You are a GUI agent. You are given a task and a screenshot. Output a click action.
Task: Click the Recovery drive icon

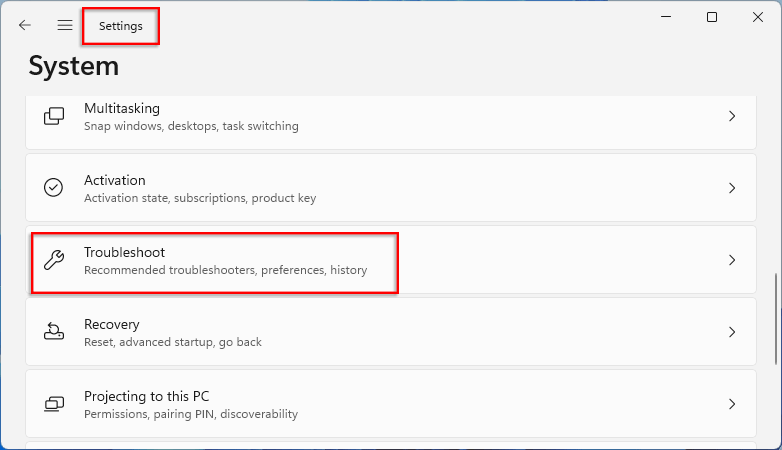(54, 332)
